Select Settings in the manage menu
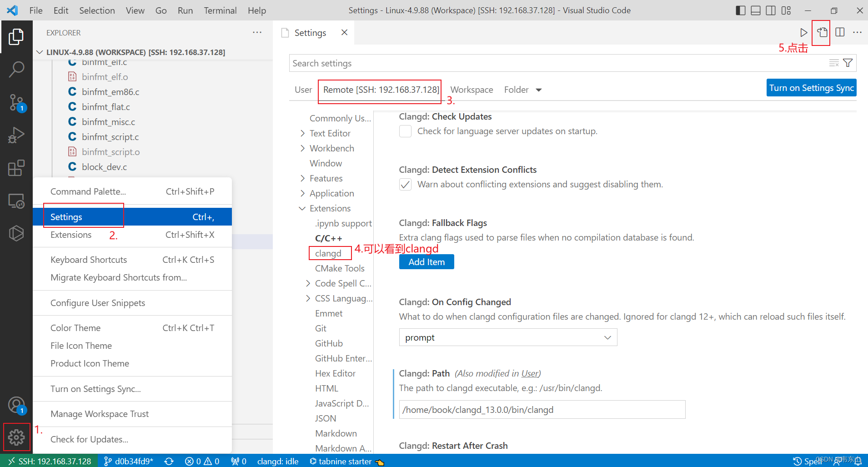 [132, 217]
